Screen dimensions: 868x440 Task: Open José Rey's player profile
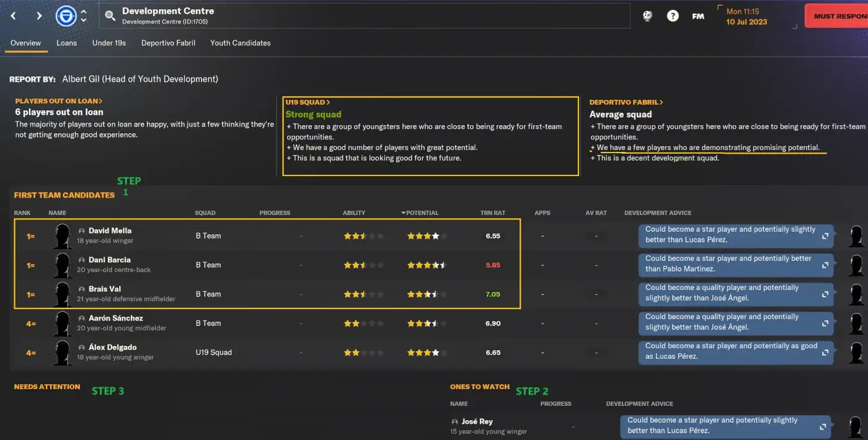[x=479, y=421]
